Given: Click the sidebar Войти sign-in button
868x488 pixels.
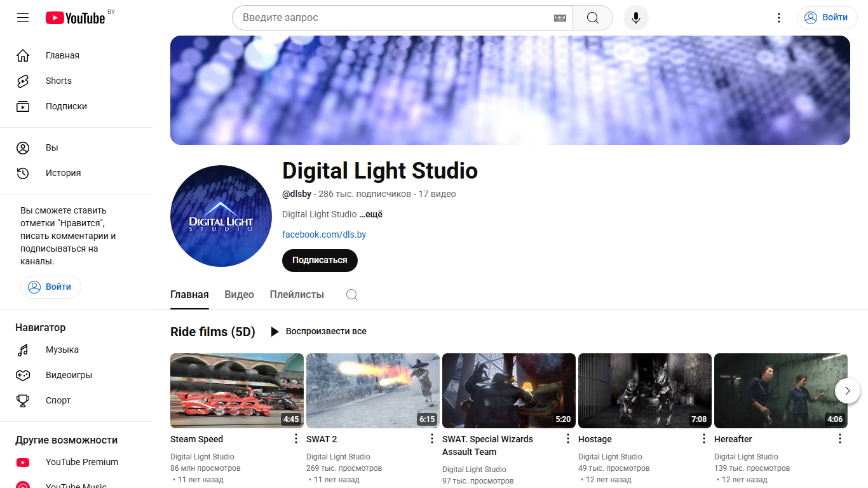Looking at the screenshot, I should click(x=51, y=287).
